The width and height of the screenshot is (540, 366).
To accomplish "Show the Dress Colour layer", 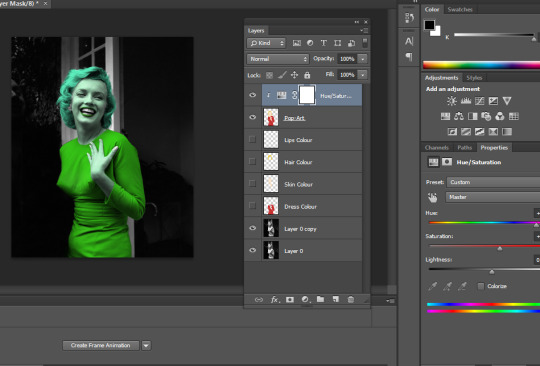I will (x=252, y=206).
